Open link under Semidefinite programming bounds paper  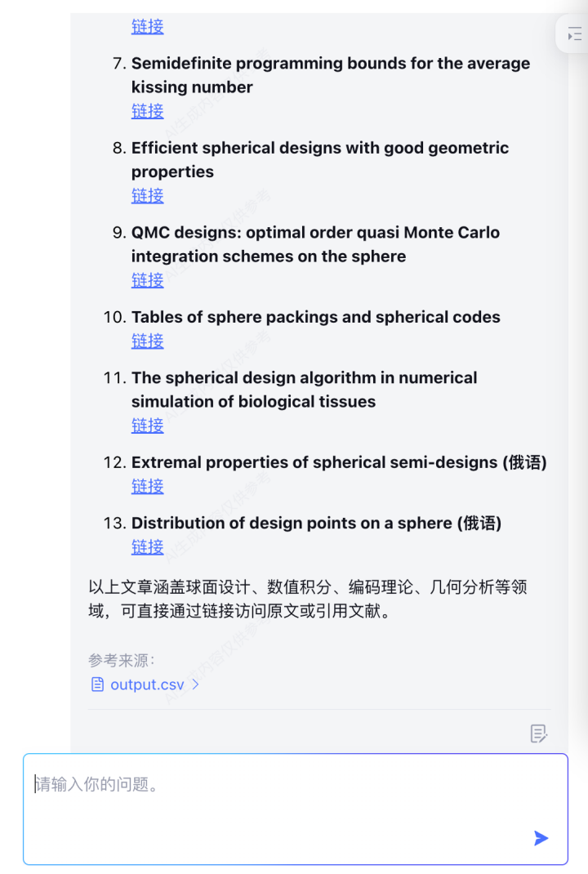148,111
